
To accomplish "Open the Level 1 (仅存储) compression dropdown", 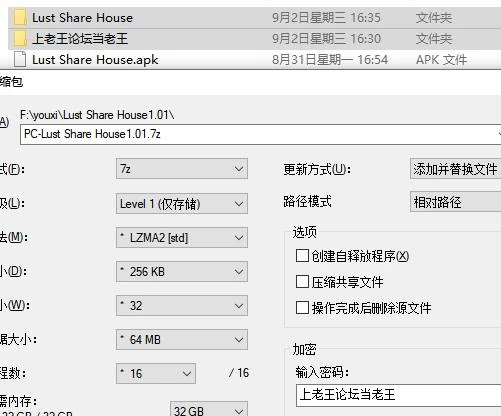I will point(182,203).
